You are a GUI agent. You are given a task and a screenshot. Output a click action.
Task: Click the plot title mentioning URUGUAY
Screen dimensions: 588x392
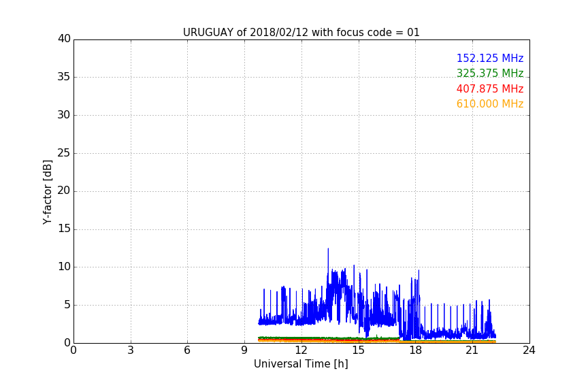(x=301, y=33)
